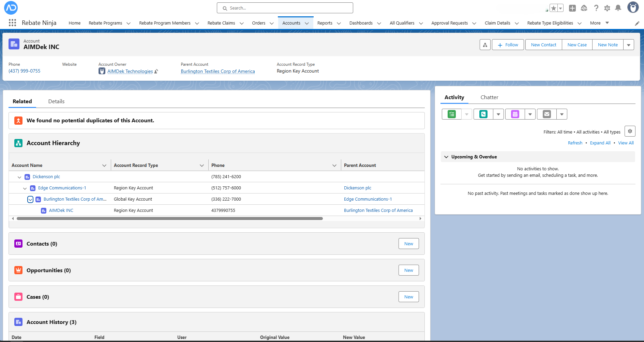Click the New Event calendar icon
Image resolution: width=644 pixels, height=342 pixels.
click(515, 114)
